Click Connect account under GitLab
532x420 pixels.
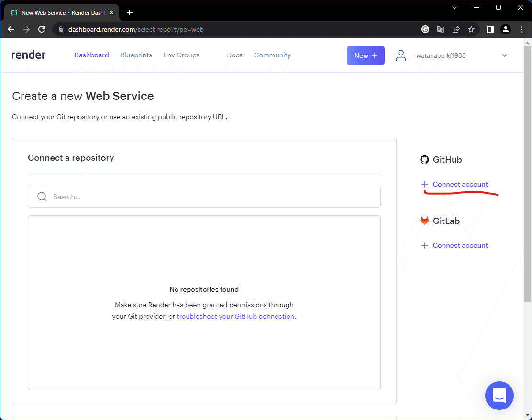pos(460,245)
